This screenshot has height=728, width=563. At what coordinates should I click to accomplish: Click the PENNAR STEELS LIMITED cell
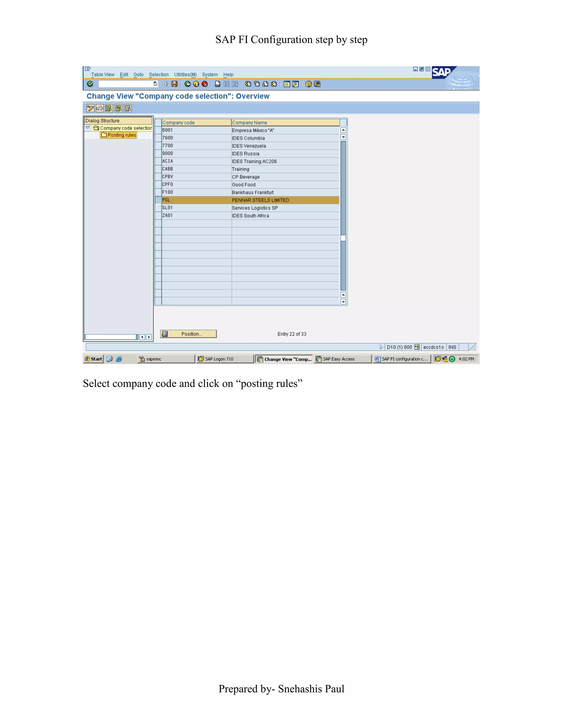pyautogui.click(x=286, y=200)
